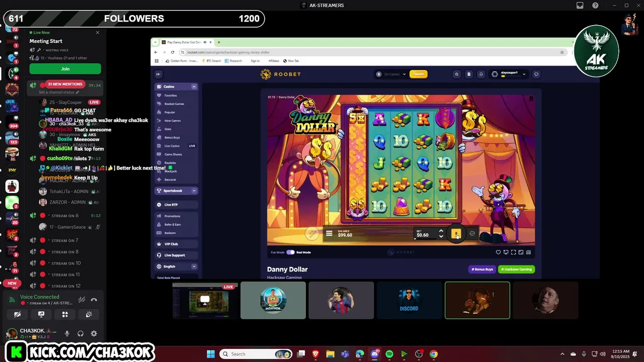Toggle between Fun Mode and Real Mode
The height and width of the screenshot is (362, 644).
pyautogui.click(x=290, y=252)
